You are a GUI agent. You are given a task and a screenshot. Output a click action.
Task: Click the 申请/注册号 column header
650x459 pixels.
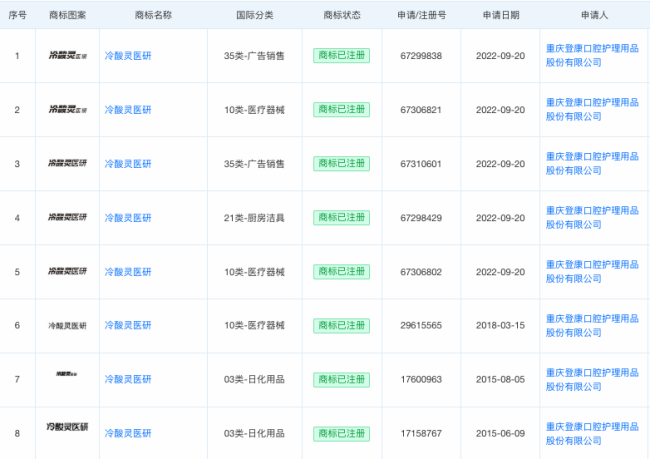click(x=422, y=15)
